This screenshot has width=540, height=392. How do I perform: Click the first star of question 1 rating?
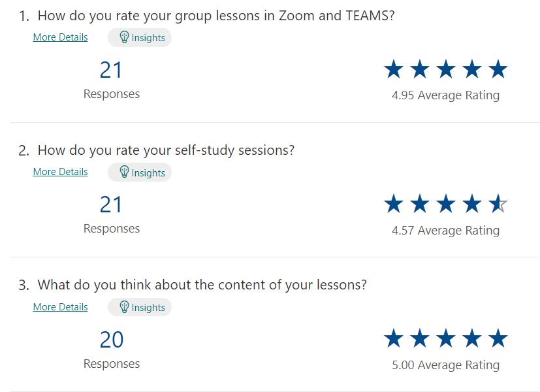click(394, 69)
